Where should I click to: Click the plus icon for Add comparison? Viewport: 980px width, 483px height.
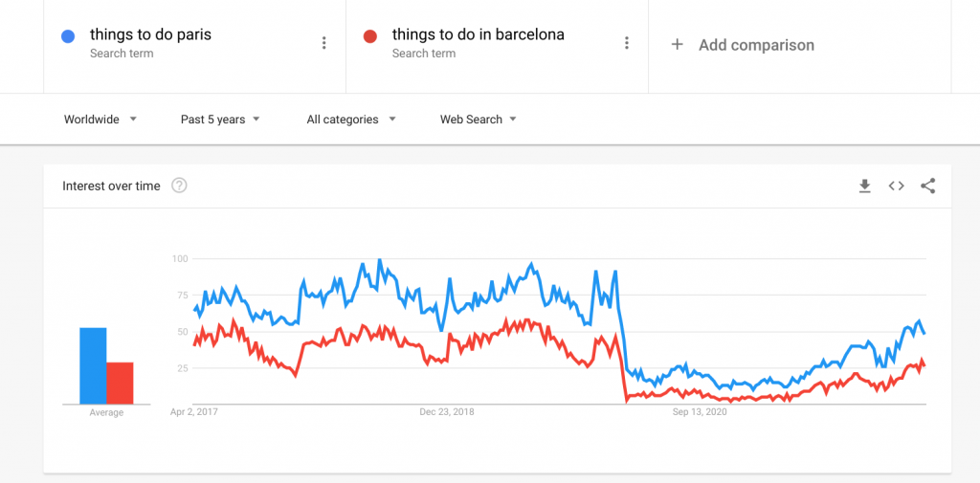point(677,44)
